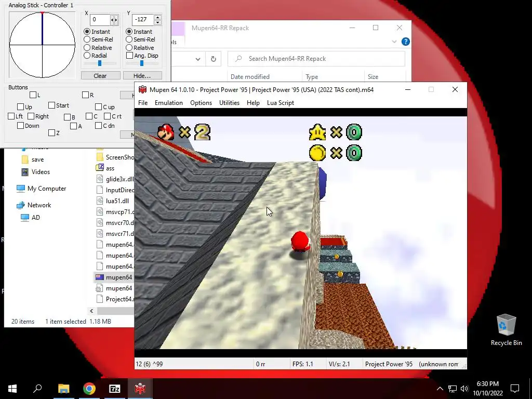Open the Emulation menu
532x399 pixels.
pos(169,103)
